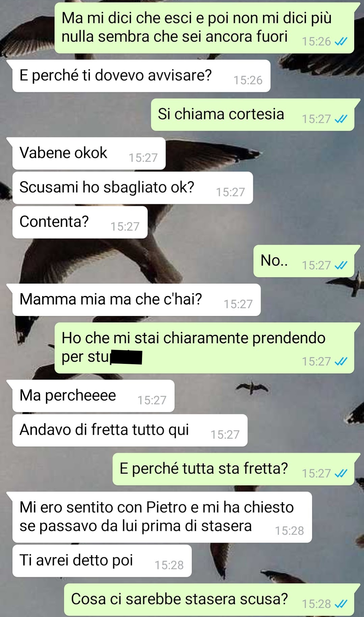Viewport: 364px width, 617px height.
Task: Select the 'Ti avrei detto poi' bubble
Action: coord(102,561)
